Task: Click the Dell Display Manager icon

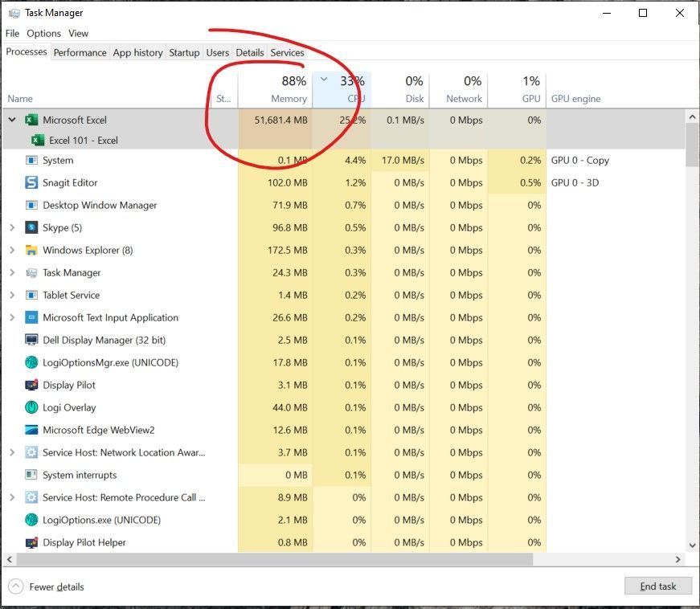Action: (x=30, y=340)
